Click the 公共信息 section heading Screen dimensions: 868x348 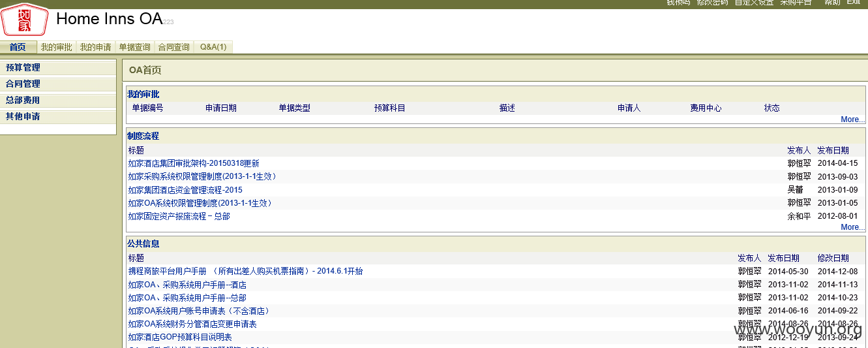coord(143,244)
